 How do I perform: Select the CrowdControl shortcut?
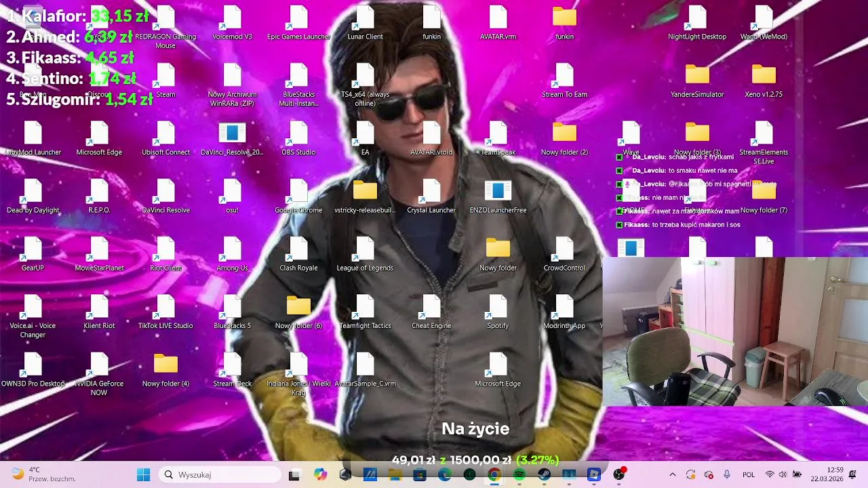(564, 253)
